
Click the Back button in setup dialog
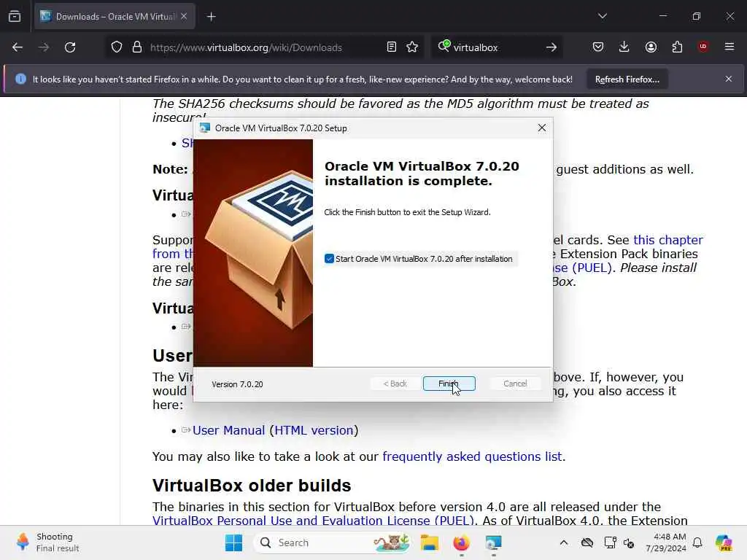(395, 384)
